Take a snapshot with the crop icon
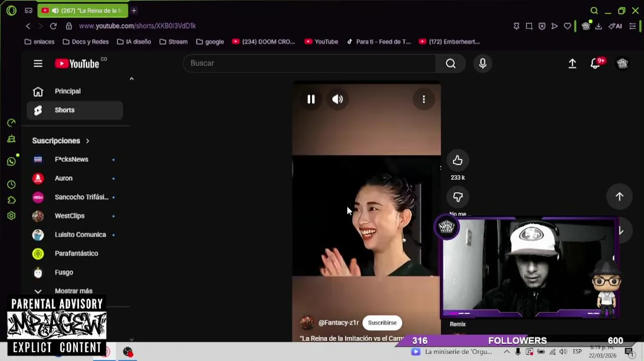The image size is (644, 361). click(529, 26)
